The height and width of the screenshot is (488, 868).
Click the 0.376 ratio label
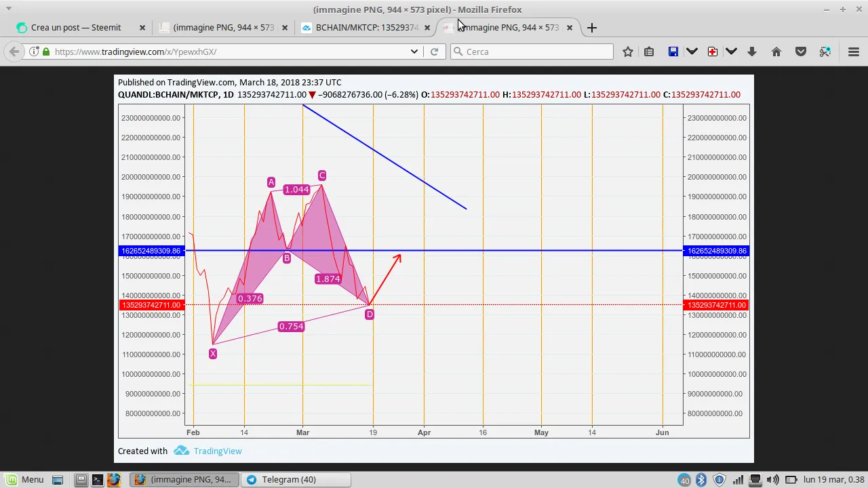tap(250, 299)
